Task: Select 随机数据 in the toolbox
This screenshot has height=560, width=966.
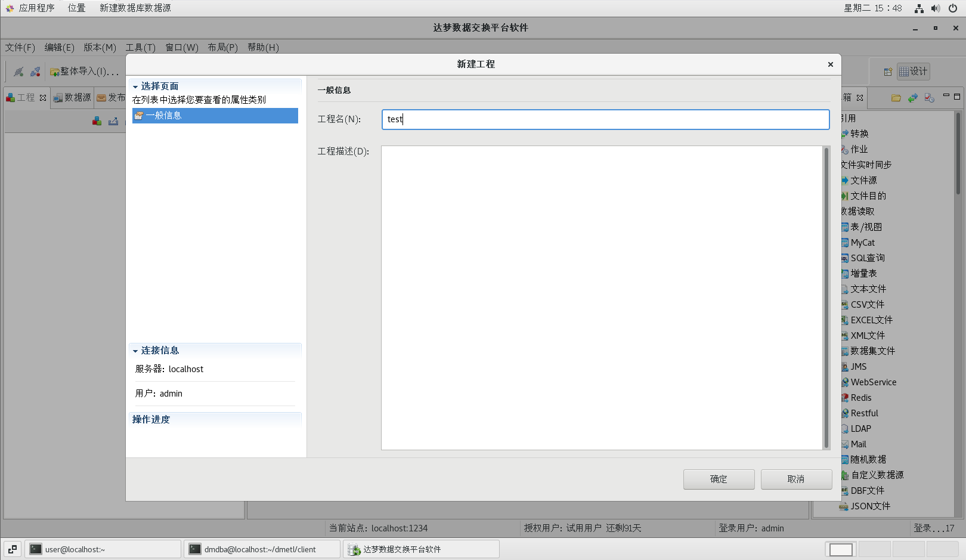Action: click(868, 459)
